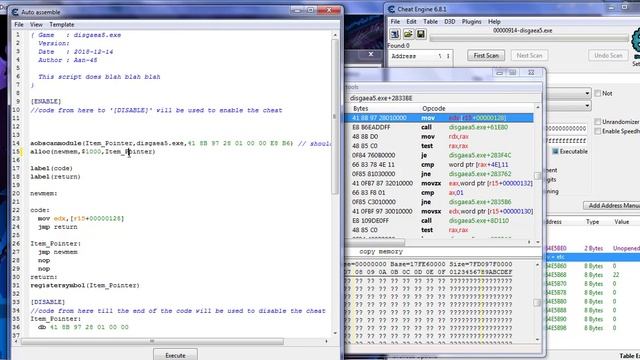
Task: Close the background dialog with X button
Action: [x=371, y=54]
